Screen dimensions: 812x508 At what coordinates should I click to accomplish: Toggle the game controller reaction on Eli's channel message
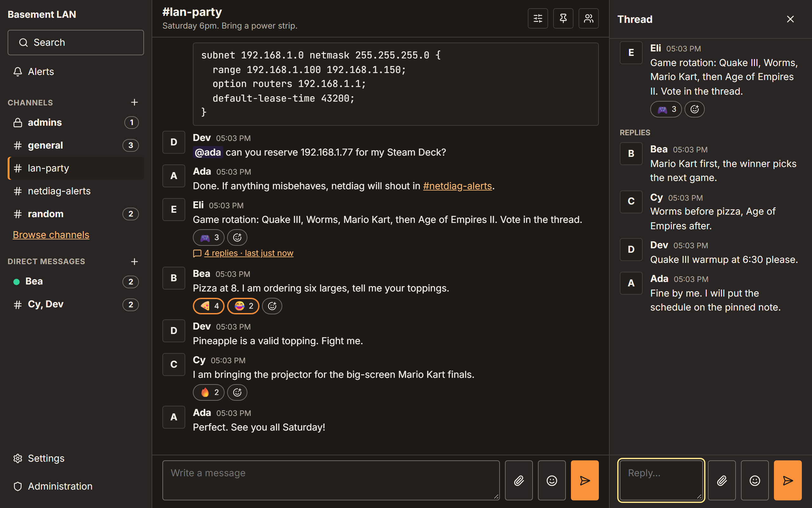point(209,237)
